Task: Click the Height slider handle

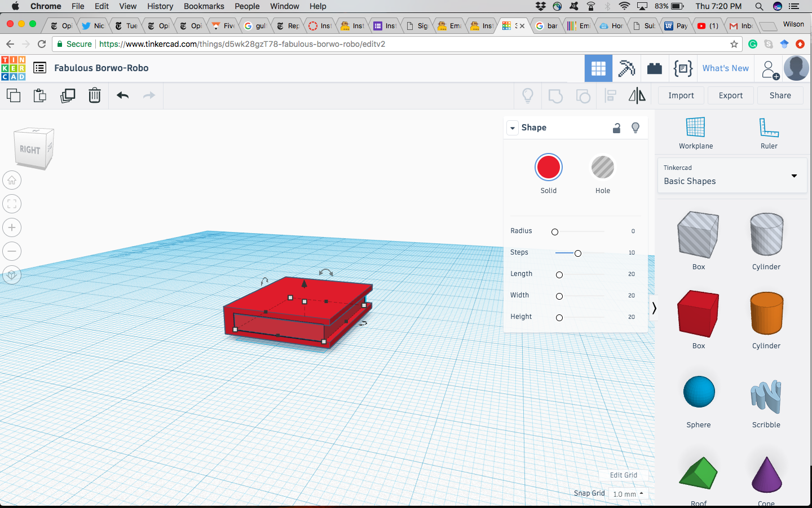Action: pyautogui.click(x=559, y=318)
